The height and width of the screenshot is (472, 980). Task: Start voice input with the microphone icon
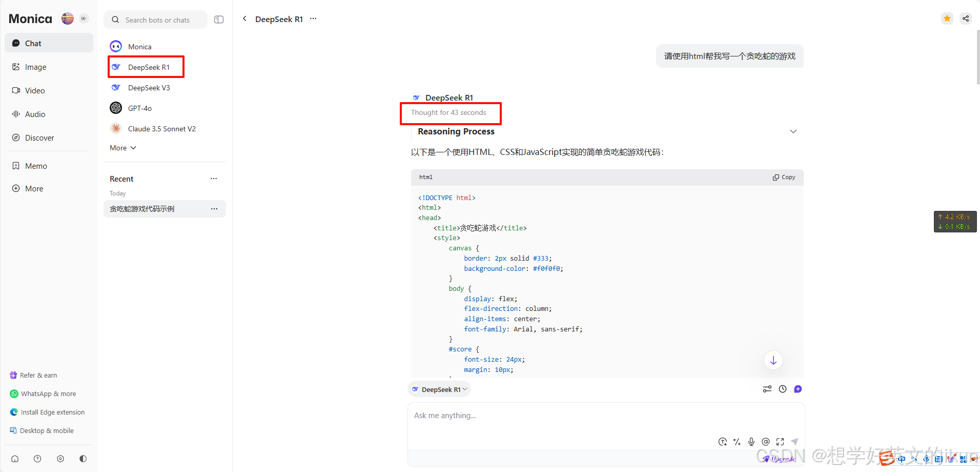coord(751,442)
